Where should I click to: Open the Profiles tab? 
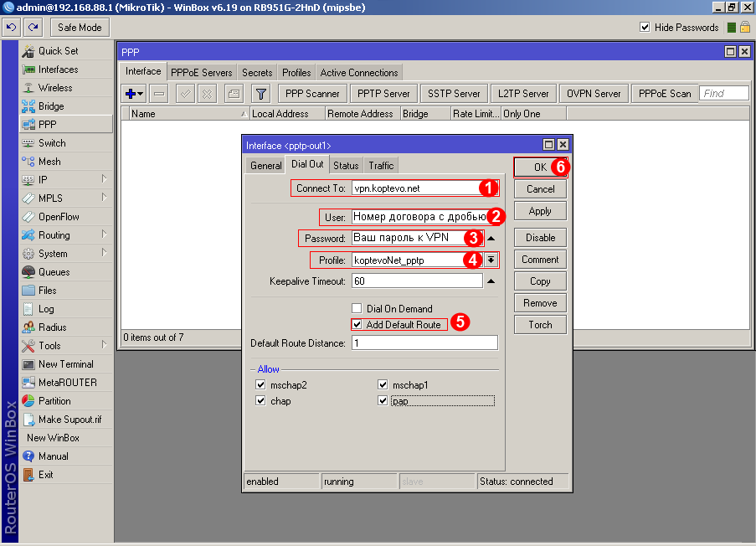[x=296, y=72]
